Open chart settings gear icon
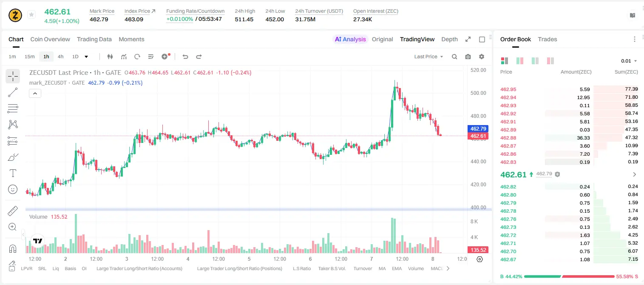Screen dimensions: 644x285 [x=482, y=57]
